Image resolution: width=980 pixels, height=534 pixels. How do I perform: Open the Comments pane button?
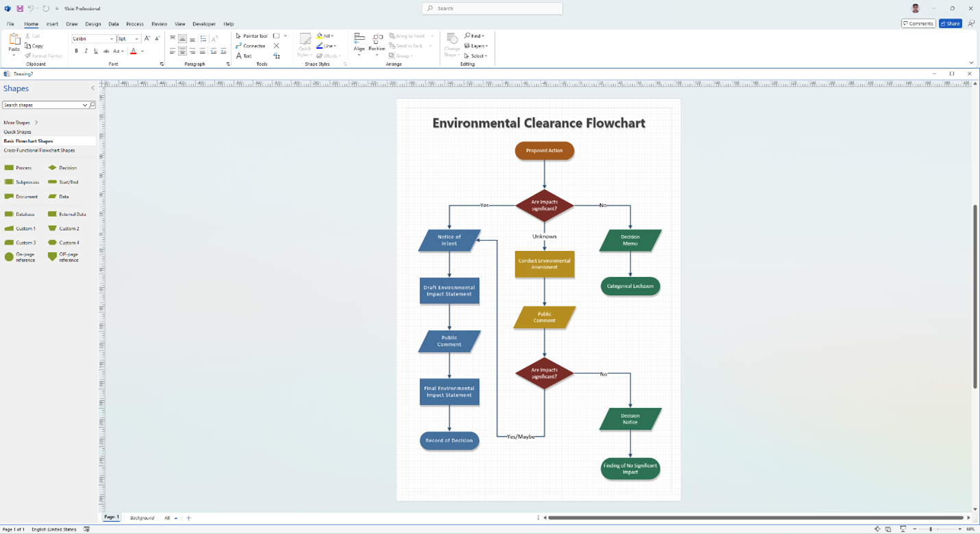coord(918,23)
